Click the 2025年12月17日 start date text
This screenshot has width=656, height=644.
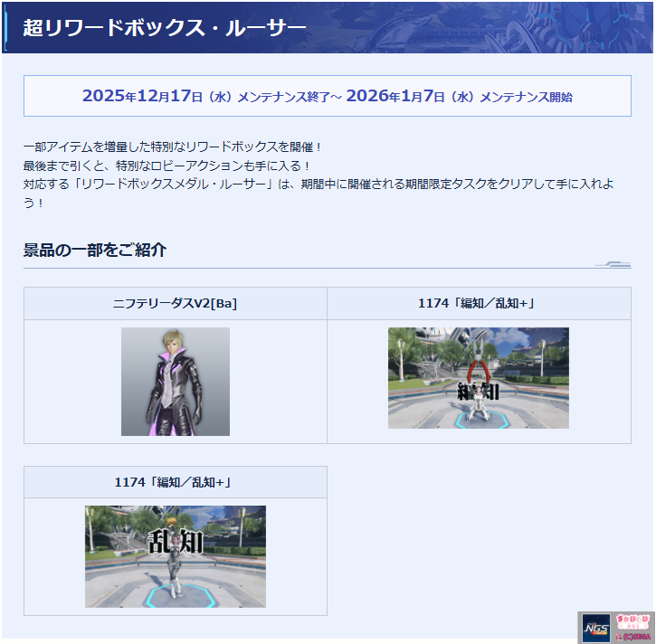pyautogui.click(x=142, y=96)
